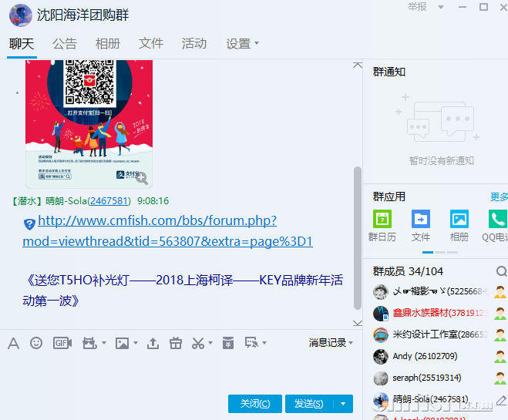Switch to the 活动 tab
This screenshot has width=508, height=420.
[x=194, y=44]
